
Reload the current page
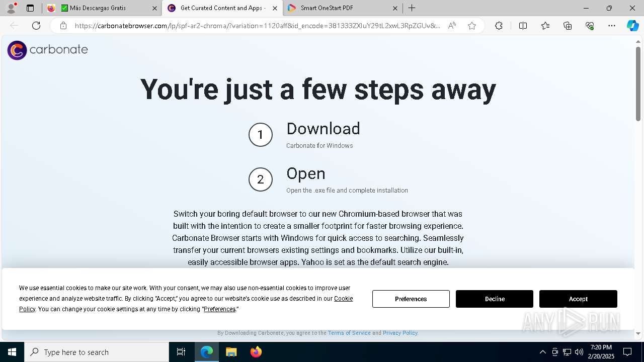[x=36, y=26]
